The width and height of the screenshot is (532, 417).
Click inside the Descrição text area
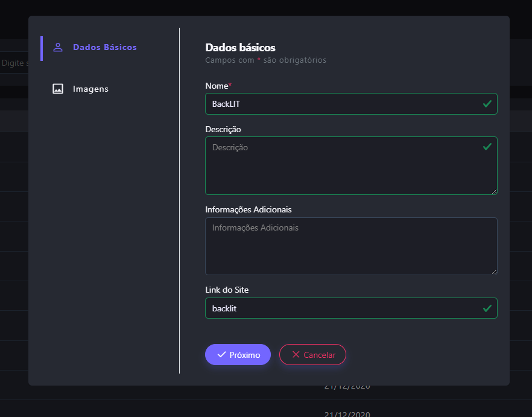pyautogui.click(x=344, y=169)
